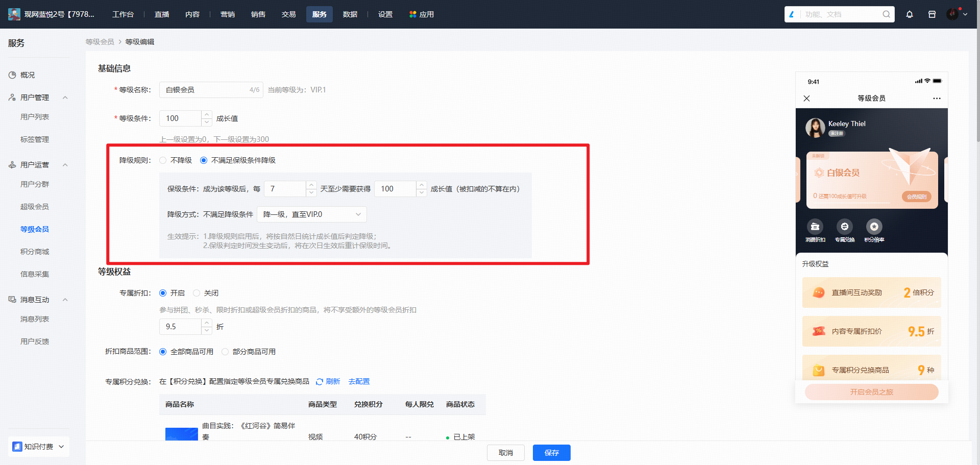Image resolution: width=980 pixels, height=465 pixels.
Task: Open 积分商城 in the sidebar
Action: (x=35, y=252)
